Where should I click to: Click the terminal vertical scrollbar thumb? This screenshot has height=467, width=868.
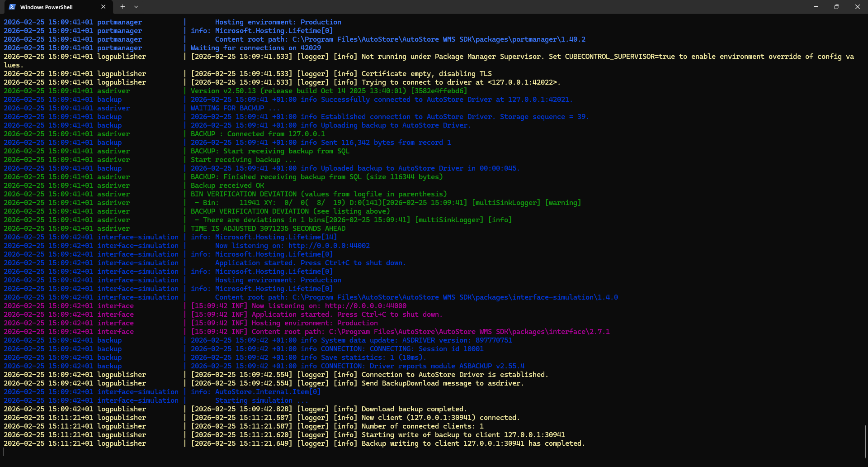(865, 442)
